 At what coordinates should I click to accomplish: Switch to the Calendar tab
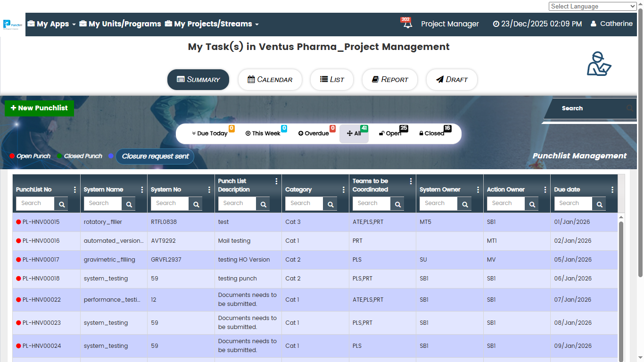[270, 80]
